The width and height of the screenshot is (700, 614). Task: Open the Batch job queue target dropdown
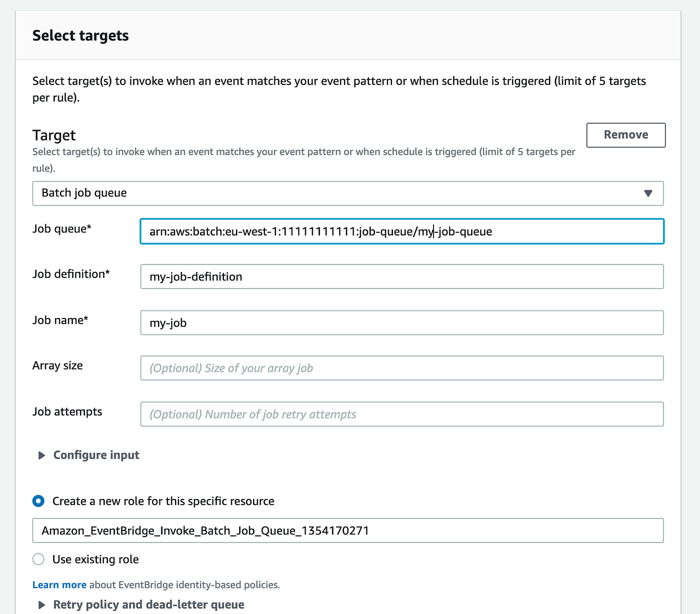pyautogui.click(x=347, y=193)
